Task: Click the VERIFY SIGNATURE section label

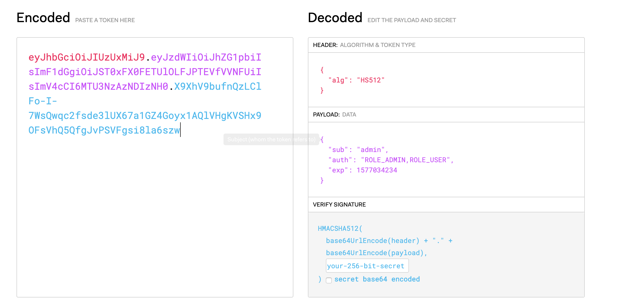Action: pyautogui.click(x=339, y=205)
